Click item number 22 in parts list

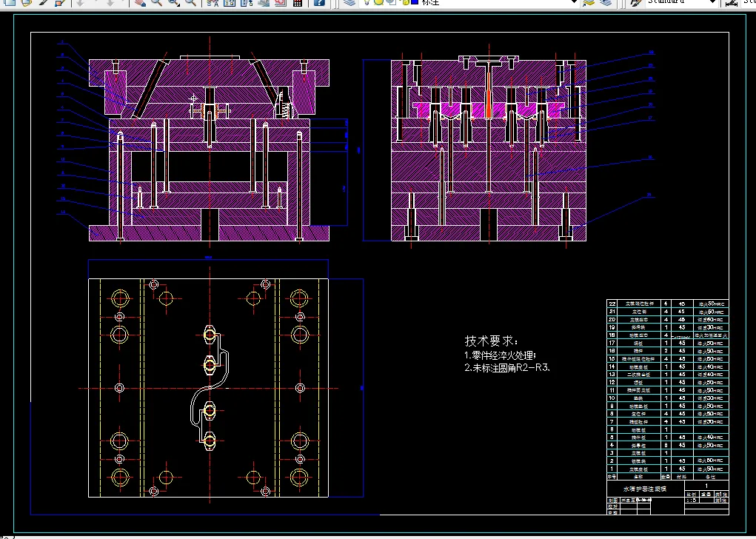(612, 304)
